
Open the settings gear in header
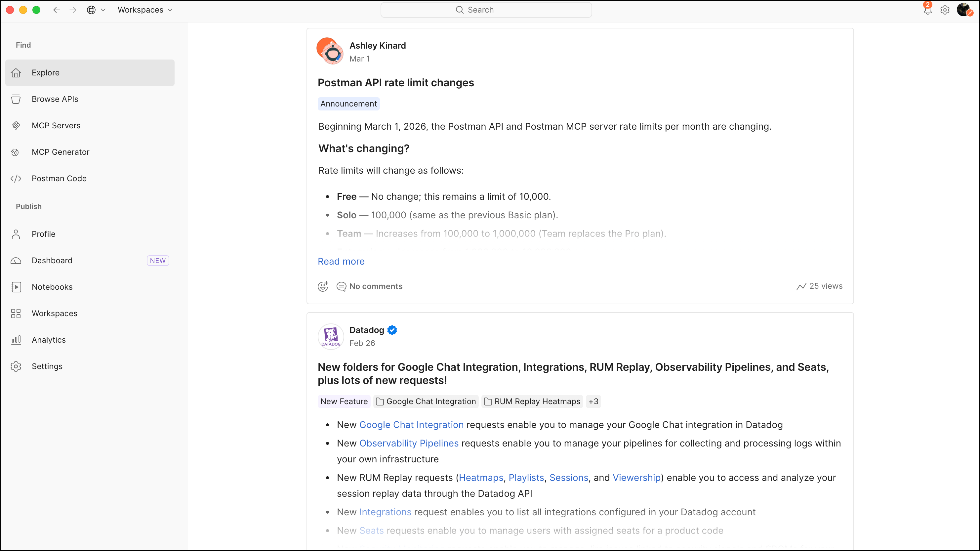coord(945,10)
